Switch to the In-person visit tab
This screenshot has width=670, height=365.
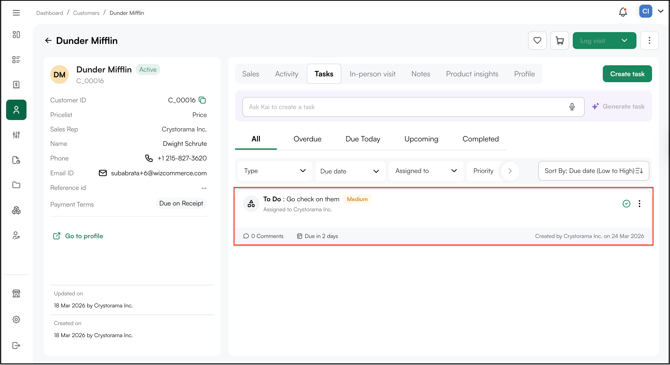[x=372, y=74]
